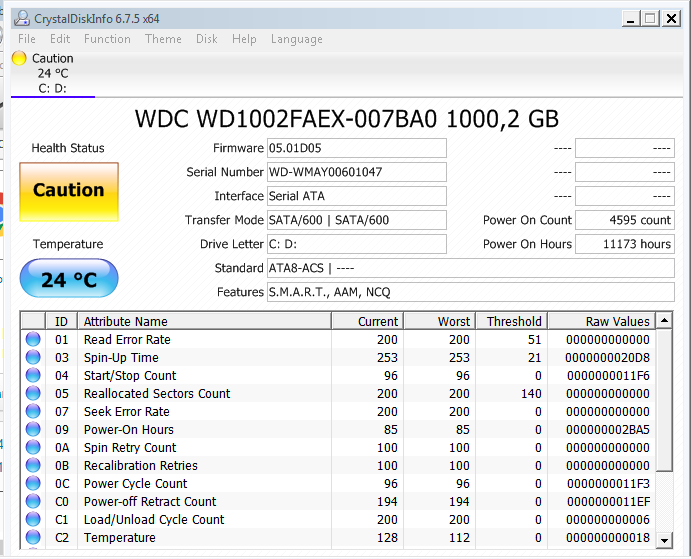Click raw value 0000000020D8

608,358
